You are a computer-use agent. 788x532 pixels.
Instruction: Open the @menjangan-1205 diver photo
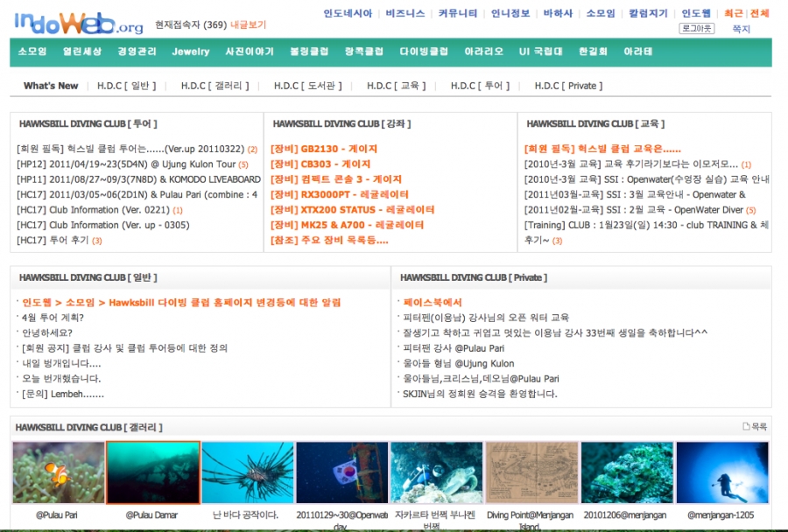coord(721,472)
